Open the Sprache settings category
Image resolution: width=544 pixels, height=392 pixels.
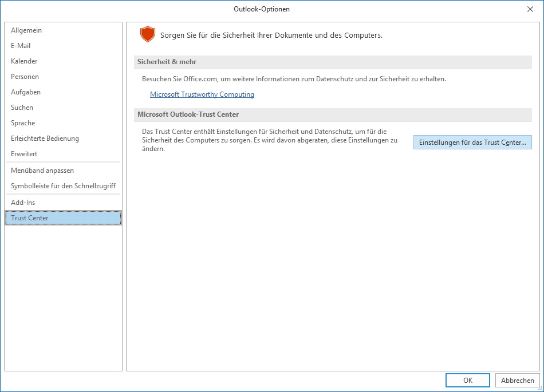coord(23,123)
